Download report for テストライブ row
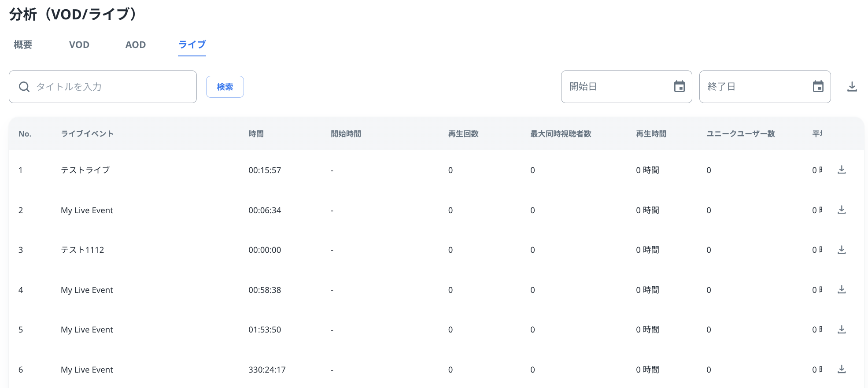868x388 pixels. 841,170
